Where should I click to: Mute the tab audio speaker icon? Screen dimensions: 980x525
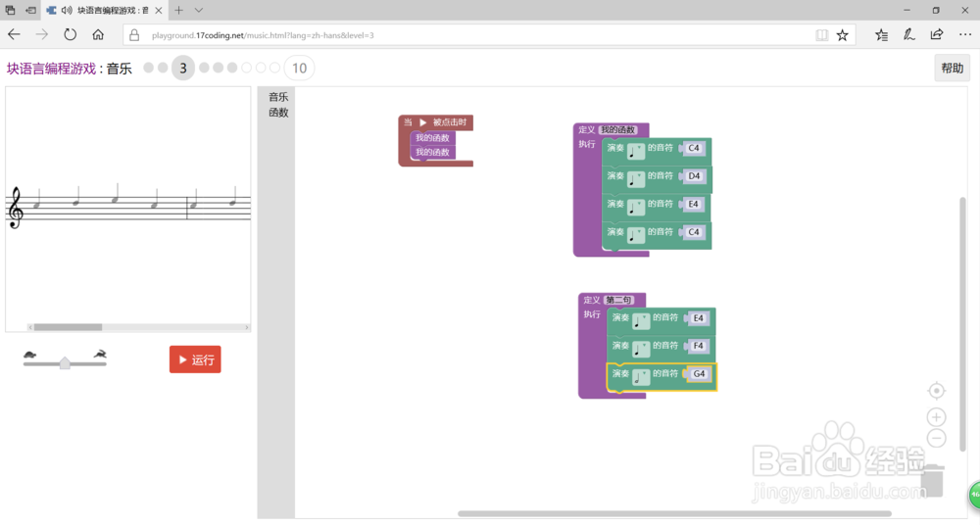(67, 10)
